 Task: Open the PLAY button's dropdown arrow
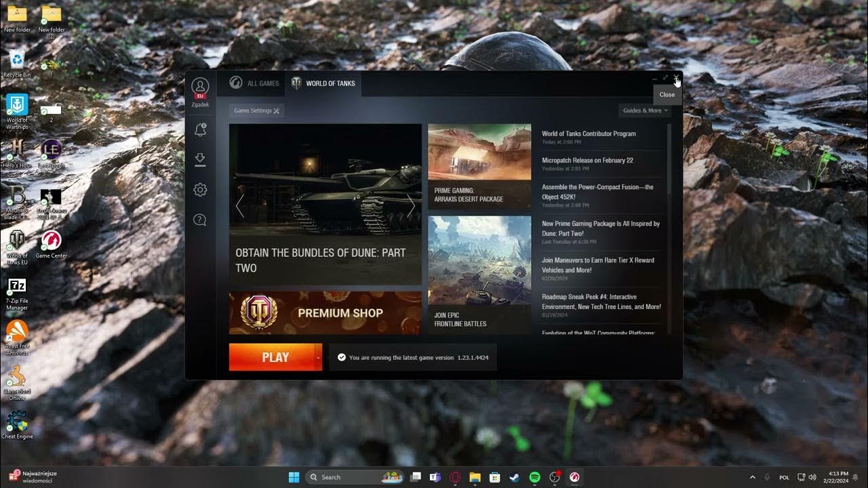click(x=317, y=357)
